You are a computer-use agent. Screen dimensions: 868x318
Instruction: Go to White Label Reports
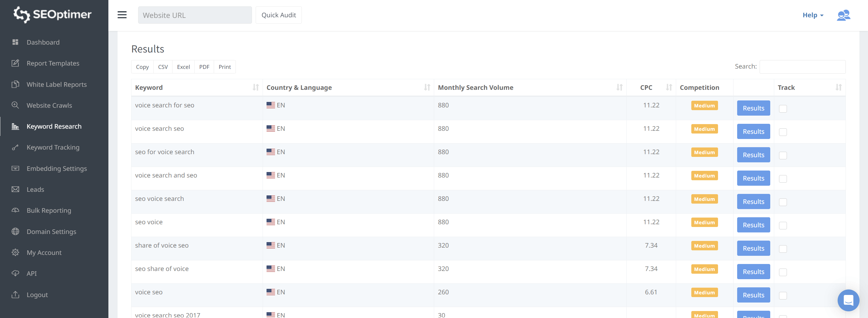coord(56,84)
